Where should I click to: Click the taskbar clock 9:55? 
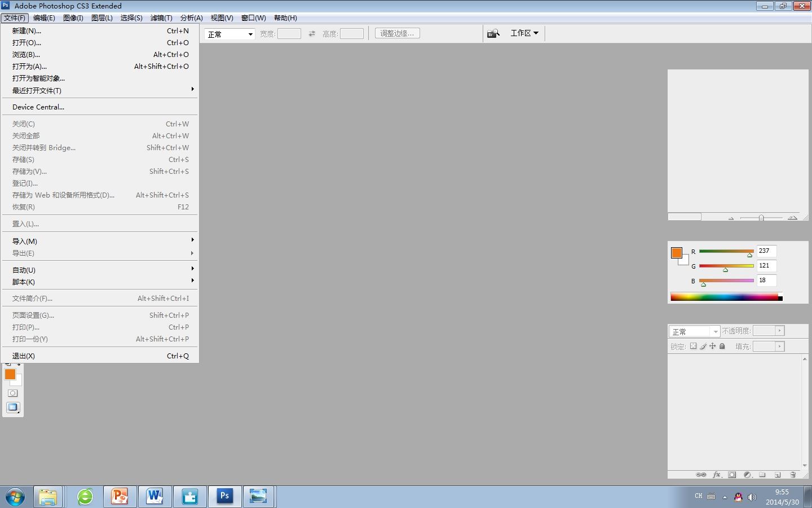782,492
